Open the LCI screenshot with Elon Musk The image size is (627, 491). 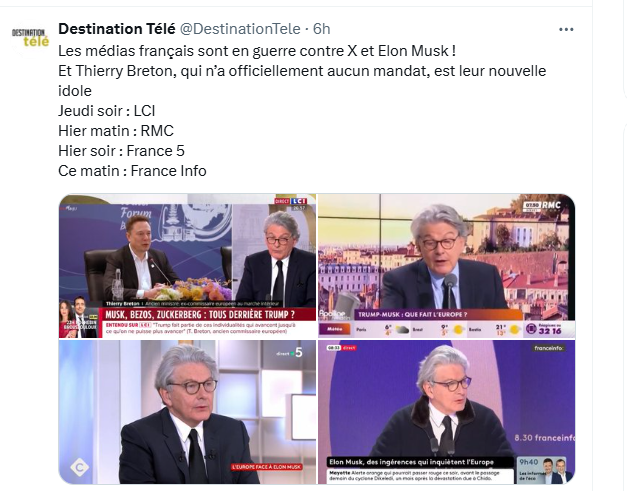[187, 266]
